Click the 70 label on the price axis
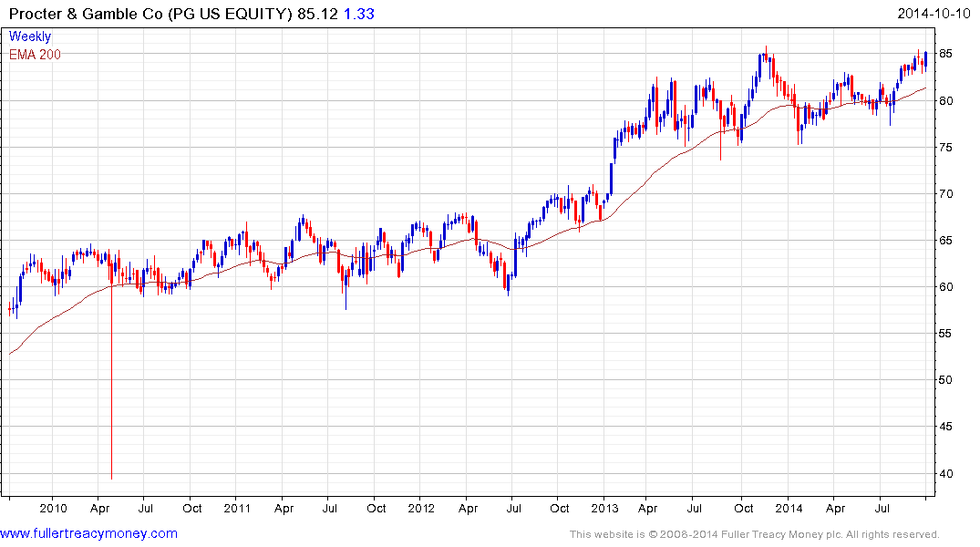This screenshot has width=980, height=547. pyautogui.click(x=945, y=194)
